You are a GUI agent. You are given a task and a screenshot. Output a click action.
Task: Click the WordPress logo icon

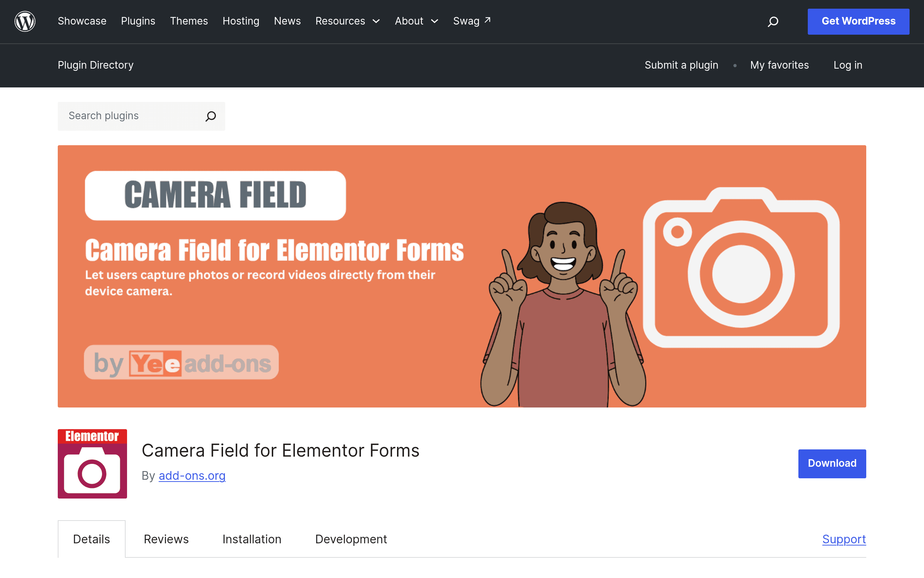25,21
